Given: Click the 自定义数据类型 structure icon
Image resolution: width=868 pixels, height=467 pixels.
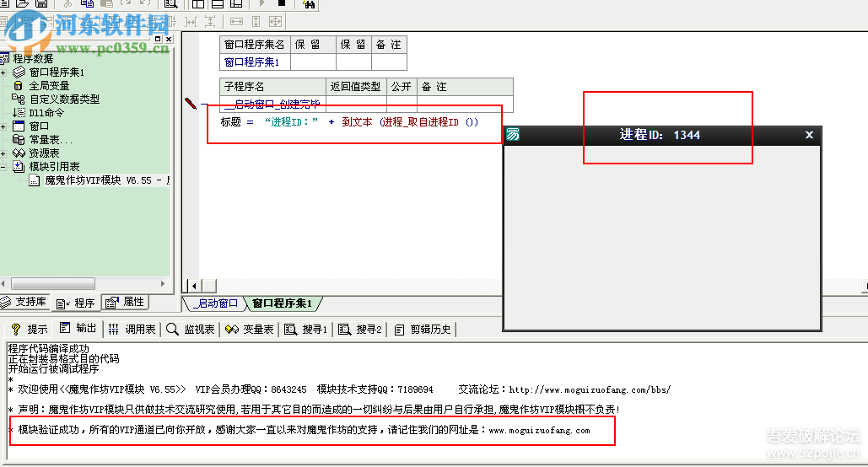Looking at the screenshot, I should [x=19, y=99].
